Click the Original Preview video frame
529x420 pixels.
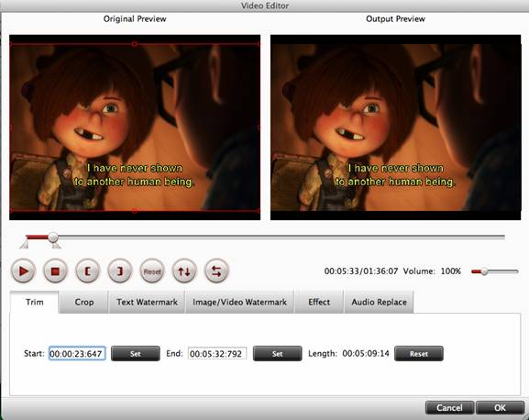coord(135,127)
